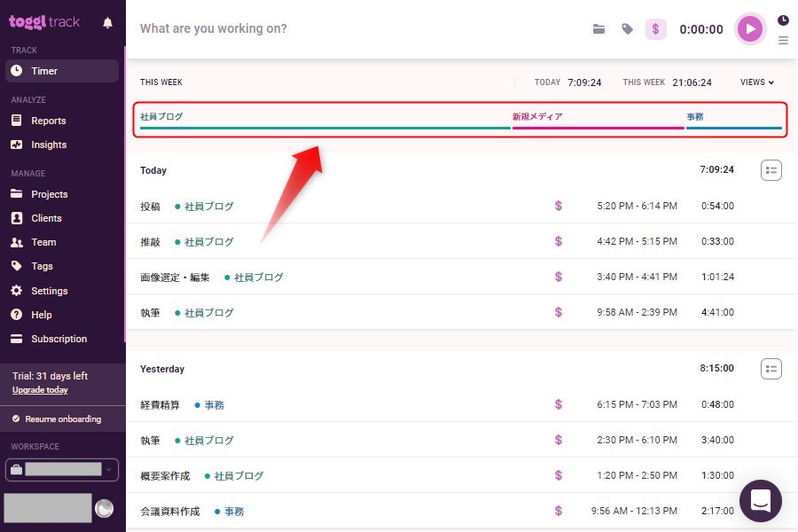Toggle Today's bulk edit list icon
The height and width of the screenshot is (532, 798).
click(771, 170)
